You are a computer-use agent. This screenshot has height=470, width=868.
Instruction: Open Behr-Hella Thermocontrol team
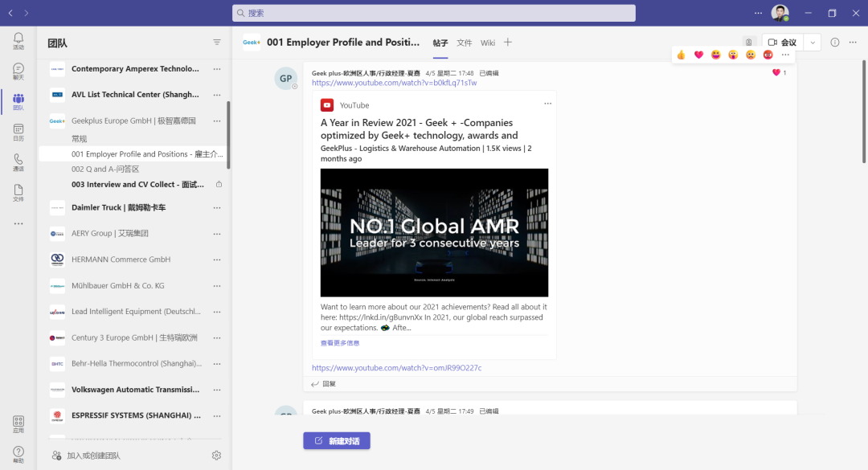coord(137,364)
